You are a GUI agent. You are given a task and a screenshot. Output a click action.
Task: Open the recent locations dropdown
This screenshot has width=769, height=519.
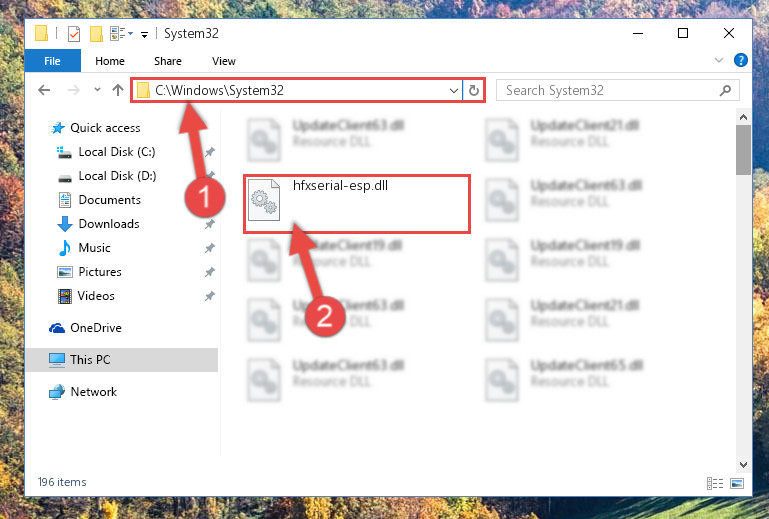click(x=97, y=89)
